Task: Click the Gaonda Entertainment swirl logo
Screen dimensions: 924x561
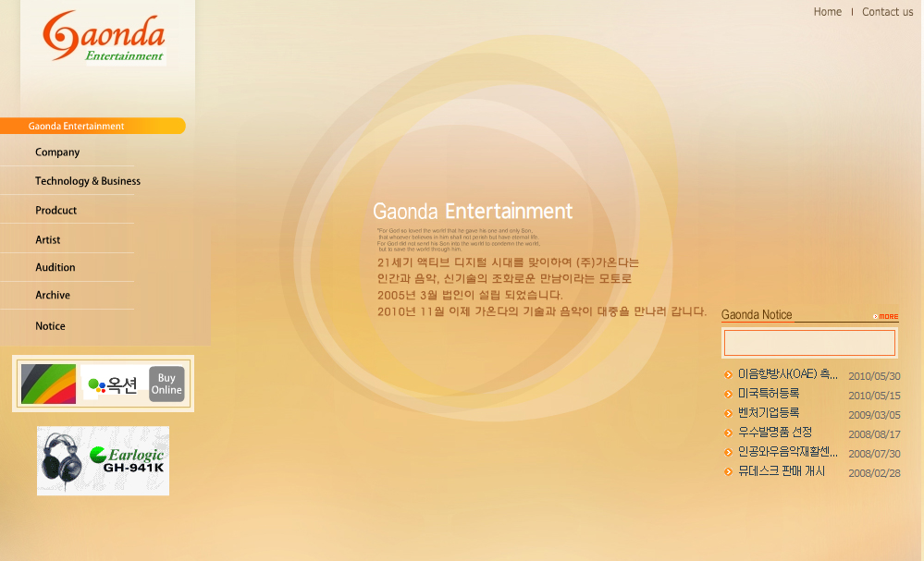Action: click(104, 36)
